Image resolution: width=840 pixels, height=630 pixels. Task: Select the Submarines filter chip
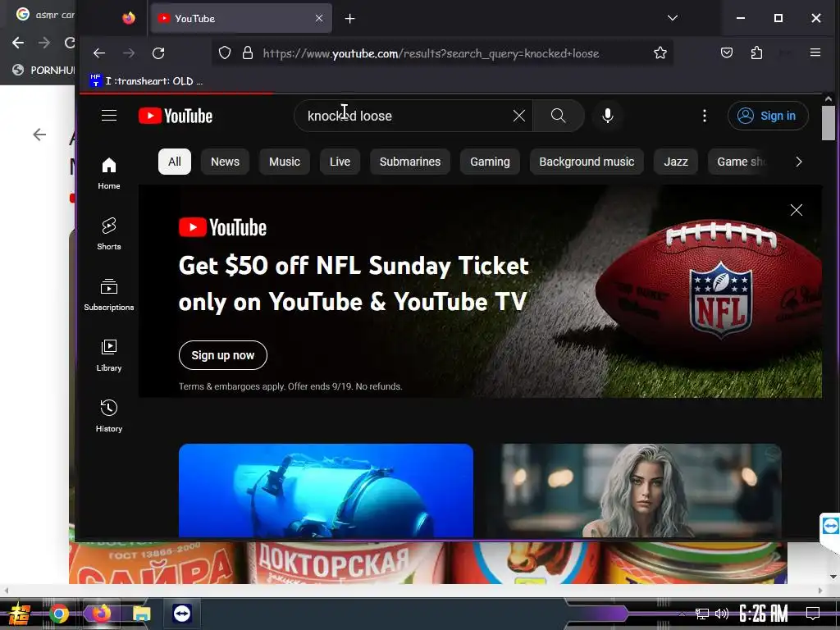click(x=410, y=162)
